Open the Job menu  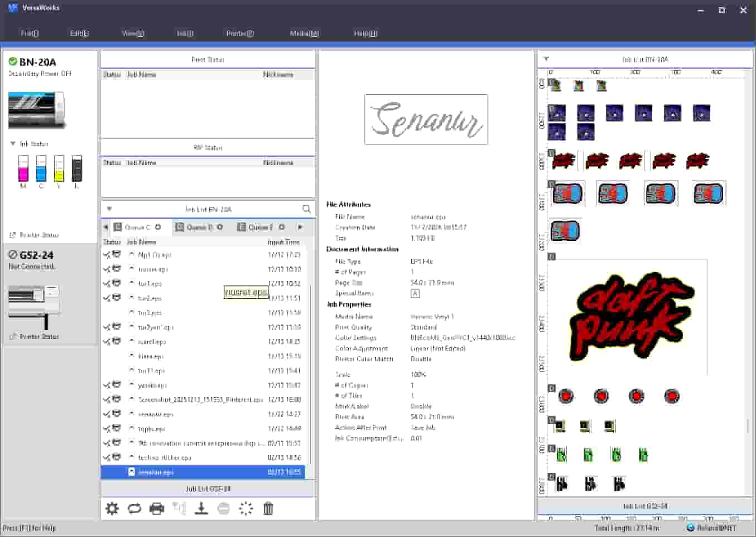coord(185,33)
